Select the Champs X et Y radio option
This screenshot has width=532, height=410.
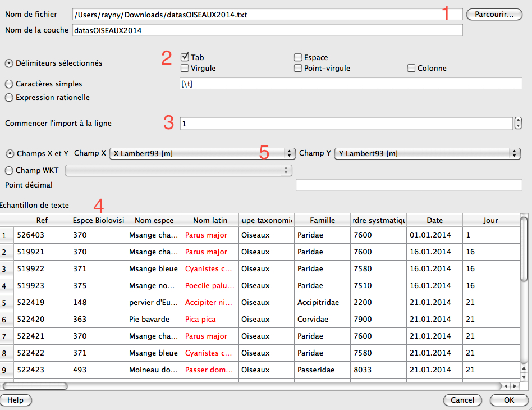10,153
